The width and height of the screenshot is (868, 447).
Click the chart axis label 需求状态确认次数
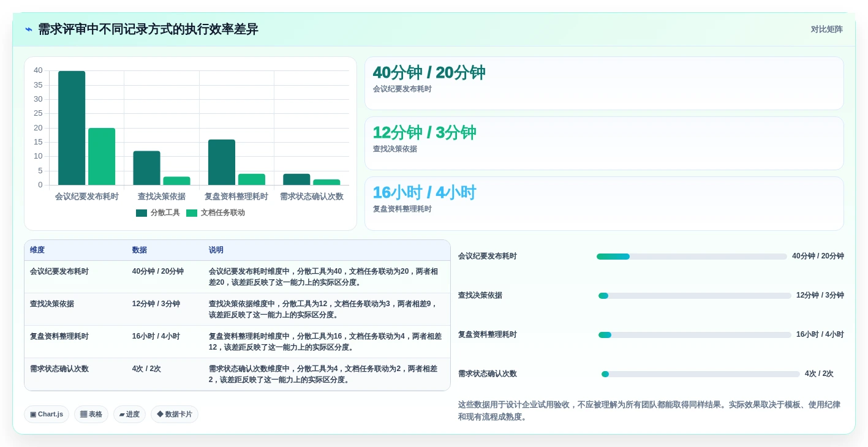(312, 197)
